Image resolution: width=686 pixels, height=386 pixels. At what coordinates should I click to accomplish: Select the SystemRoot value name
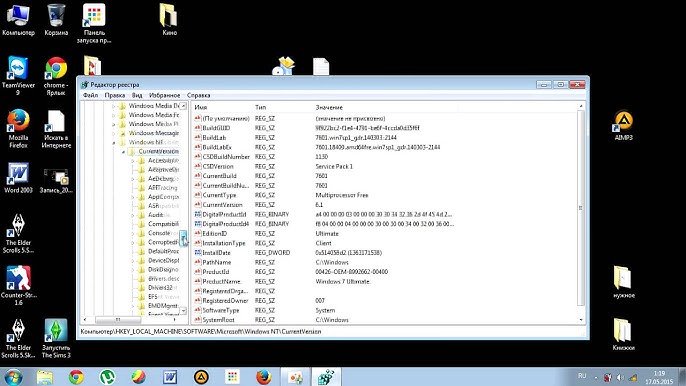click(218, 320)
